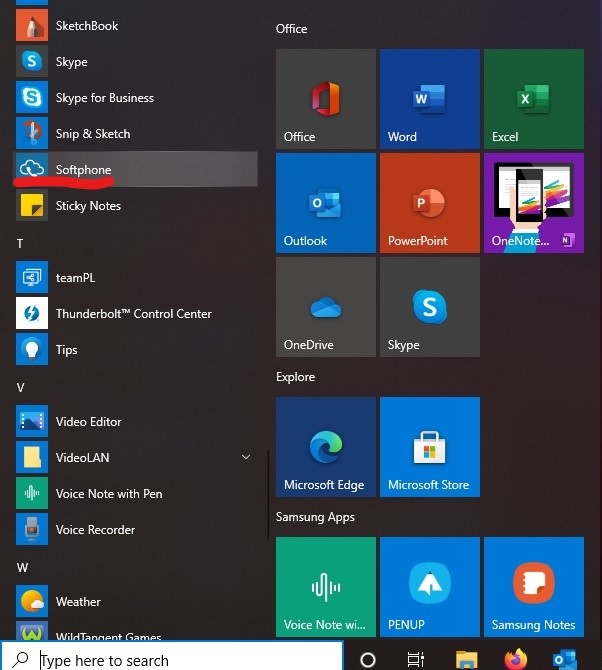Open Microsoft Store tile
The height and width of the screenshot is (670, 602).
click(x=430, y=447)
